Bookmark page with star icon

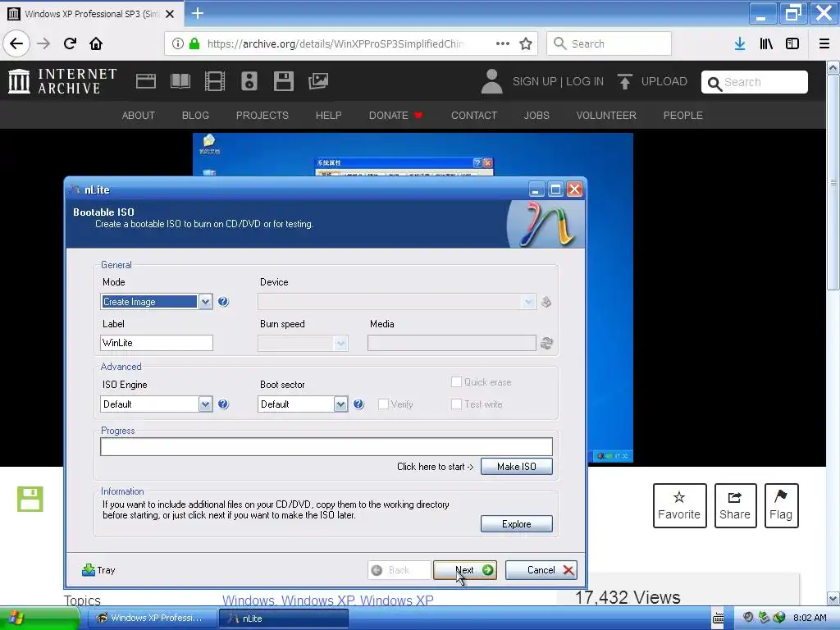526,43
